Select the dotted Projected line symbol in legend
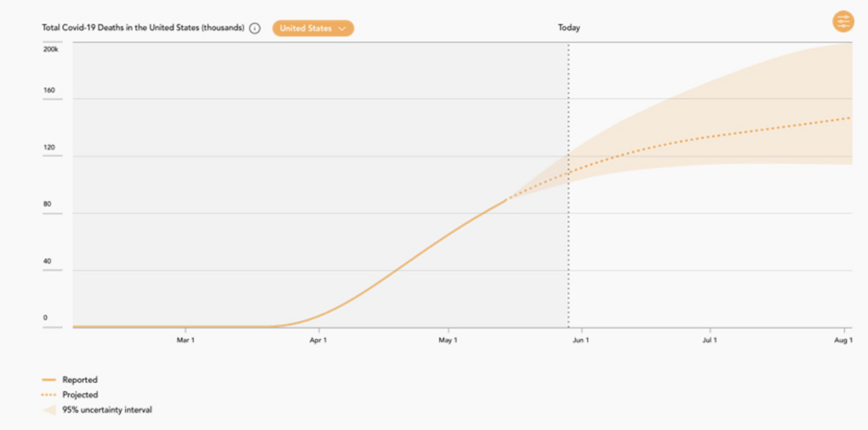This screenshot has width=868, height=430. (x=48, y=395)
